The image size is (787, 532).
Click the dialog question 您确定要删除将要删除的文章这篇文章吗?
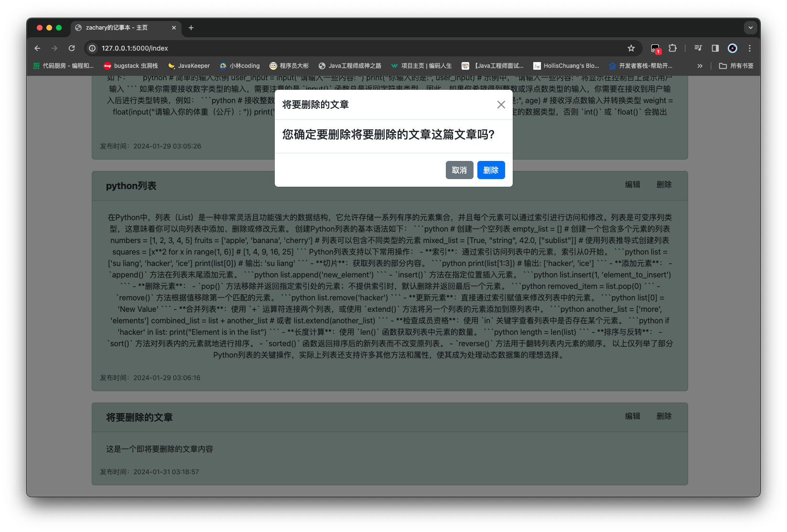[388, 135]
